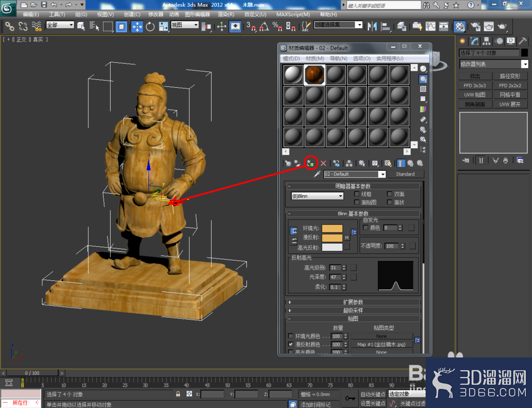Select the Rotate tool in main toolbar
Screen dimensions: 532x408
pos(150,27)
